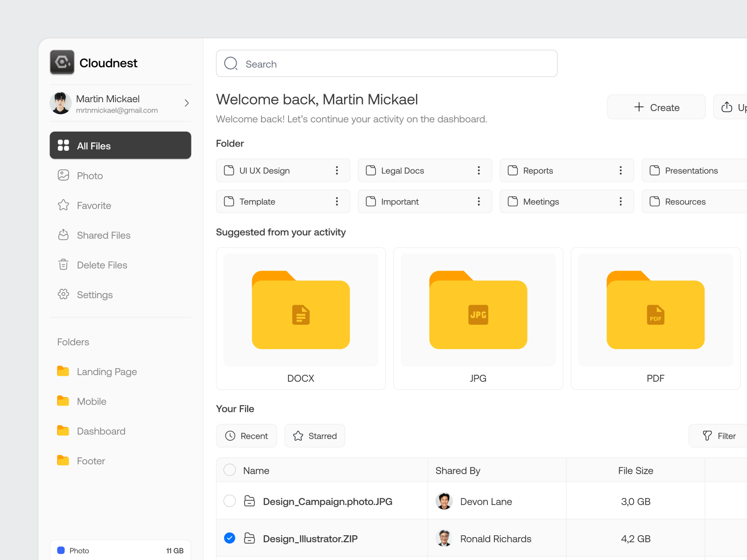Toggle the select-all checkbox in Name header
Viewport: 747px width, 560px height.
(x=229, y=470)
